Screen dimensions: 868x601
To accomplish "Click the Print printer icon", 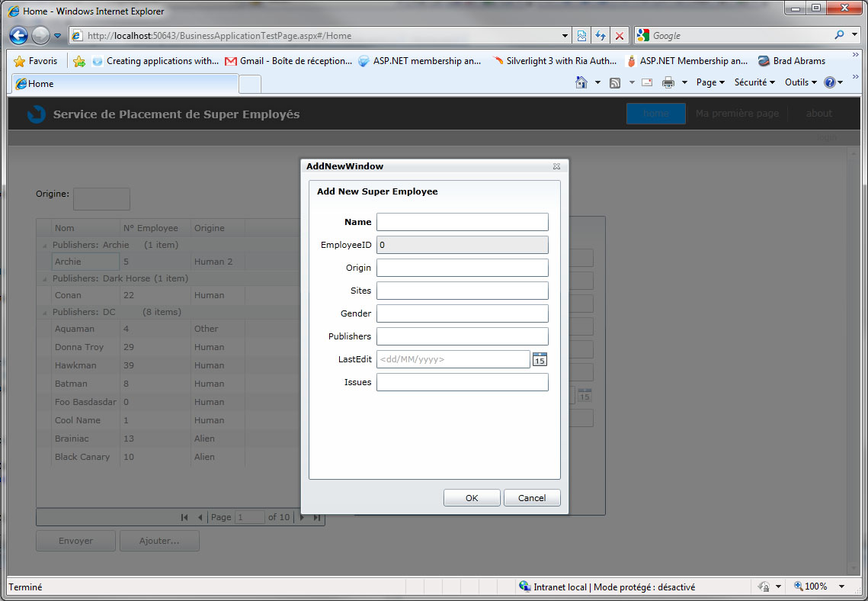I will pyautogui.click(x=668, y=82).
